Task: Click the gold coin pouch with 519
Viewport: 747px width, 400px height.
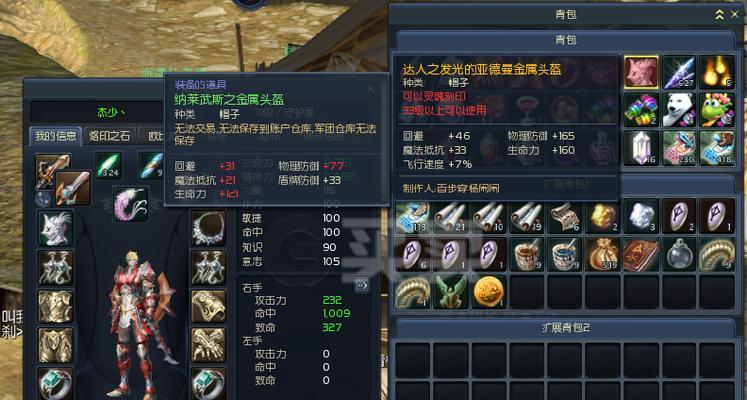Action: (603, 254)
